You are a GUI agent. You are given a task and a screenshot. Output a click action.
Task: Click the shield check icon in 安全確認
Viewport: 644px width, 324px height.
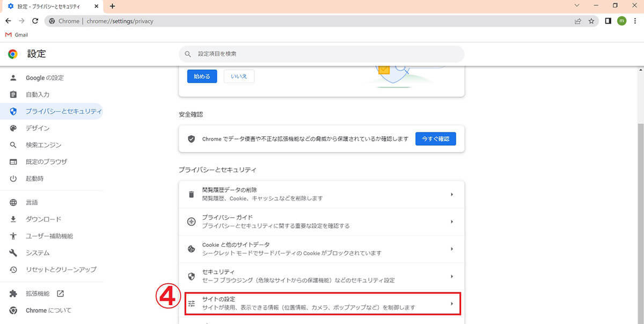click(191, 139)
